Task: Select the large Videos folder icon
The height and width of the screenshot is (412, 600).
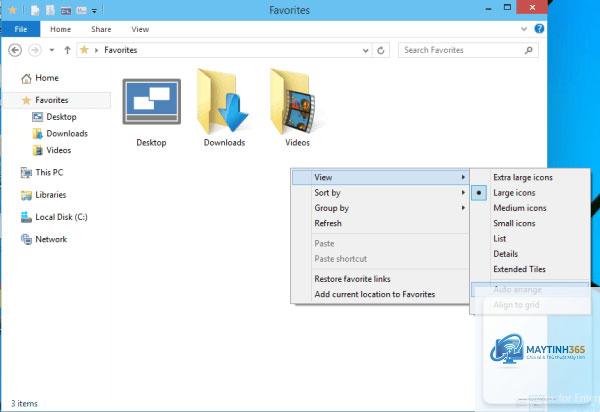Action: [294, 101]
